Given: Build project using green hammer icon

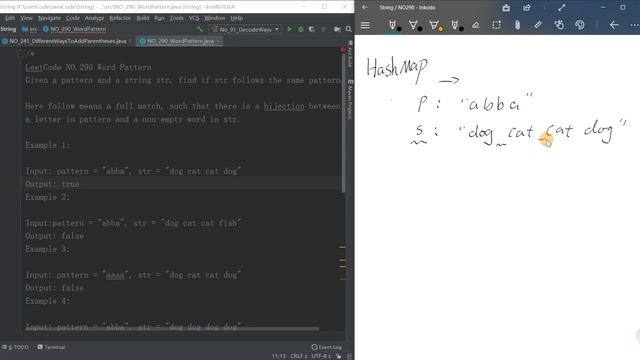Looking at the screenshot, I should [x=200, y=29].
